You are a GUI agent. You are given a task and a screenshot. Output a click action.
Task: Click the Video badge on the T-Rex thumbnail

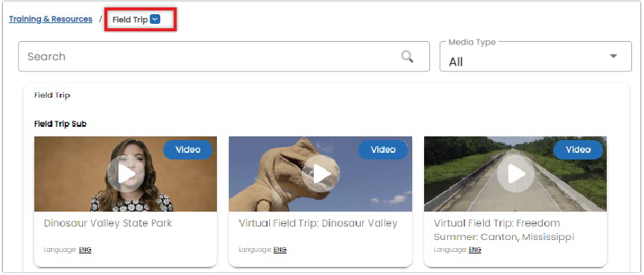[383, 150]
